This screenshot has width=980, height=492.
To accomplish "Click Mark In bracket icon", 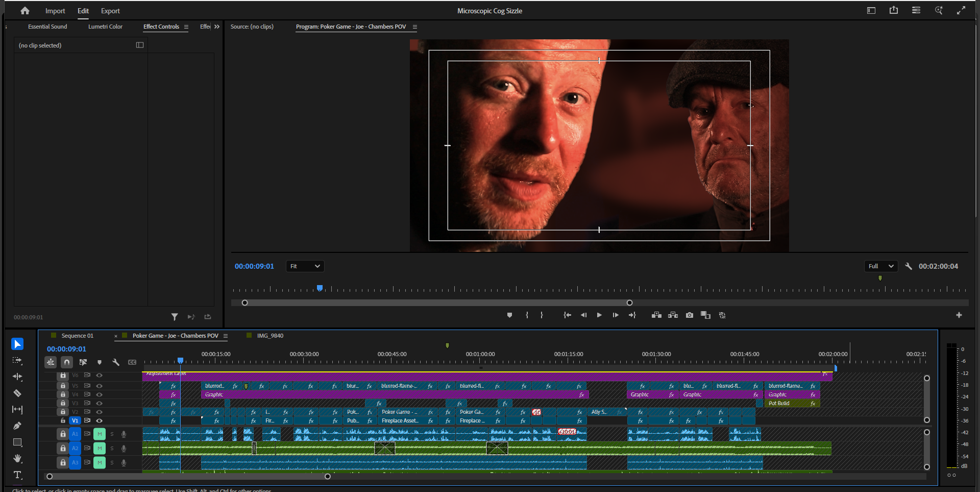I will [x=527, y=315].
